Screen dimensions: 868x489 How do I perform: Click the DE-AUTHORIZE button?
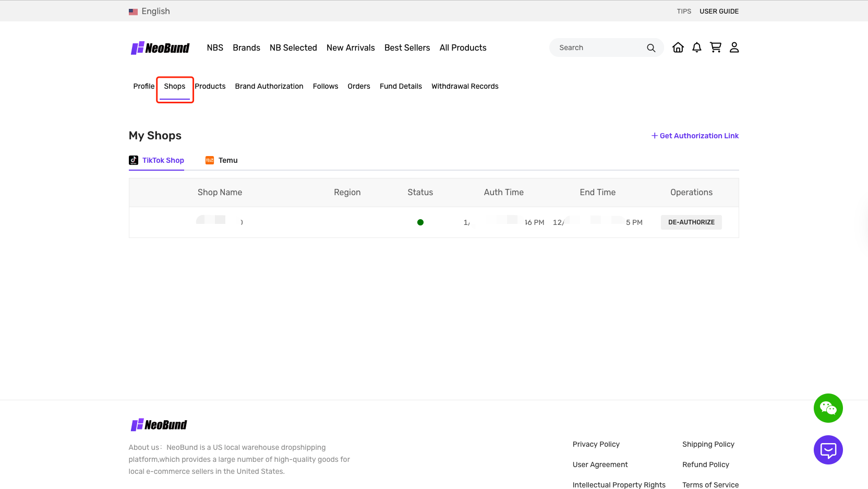click(x=691, y=222)
